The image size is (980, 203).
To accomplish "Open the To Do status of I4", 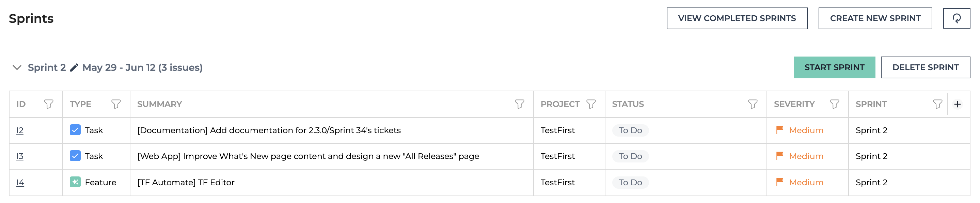I will click(630, 183).
